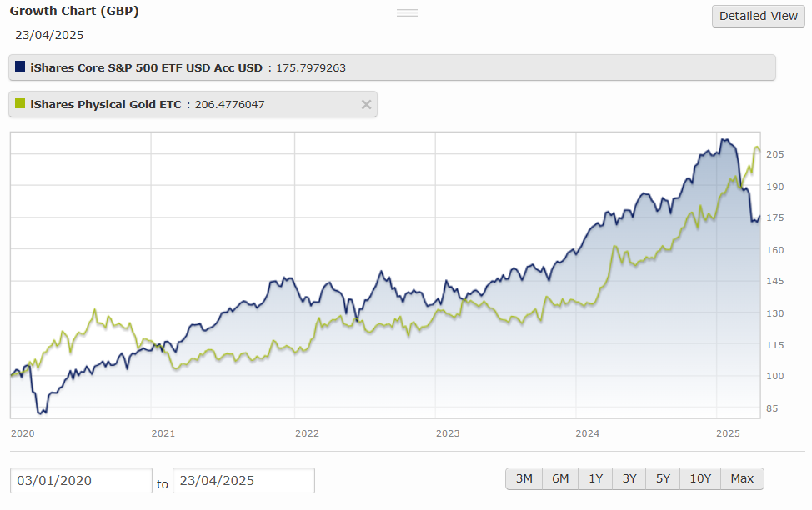Click the S&P 500 value 175.7979263
Screen dimensions: 812x510
click(x=311, y=67)
